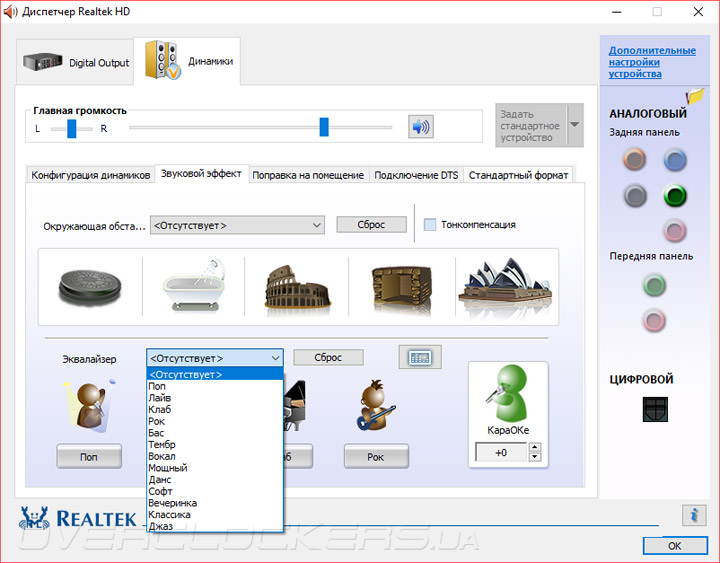Select the stone room environment preset
Viewport: 720px width, 563px height.
[402, 289]
